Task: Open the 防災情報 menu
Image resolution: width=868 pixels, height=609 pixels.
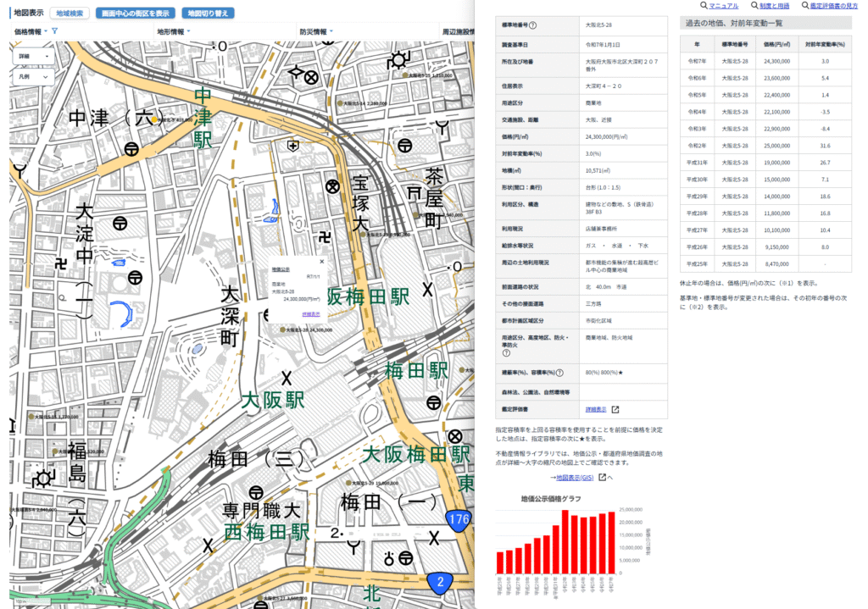Action: point(316,31)
